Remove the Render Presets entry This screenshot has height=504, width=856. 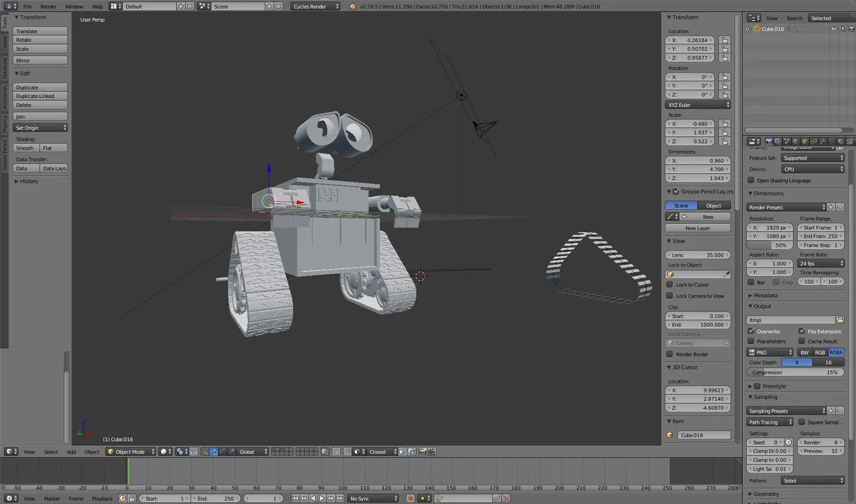click(x=840, y=207)
